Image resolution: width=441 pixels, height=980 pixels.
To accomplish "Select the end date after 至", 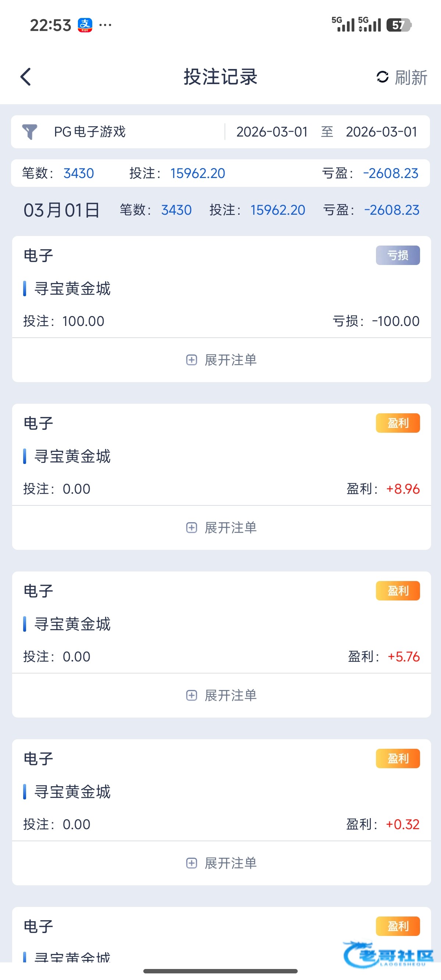I will point(381,132).
